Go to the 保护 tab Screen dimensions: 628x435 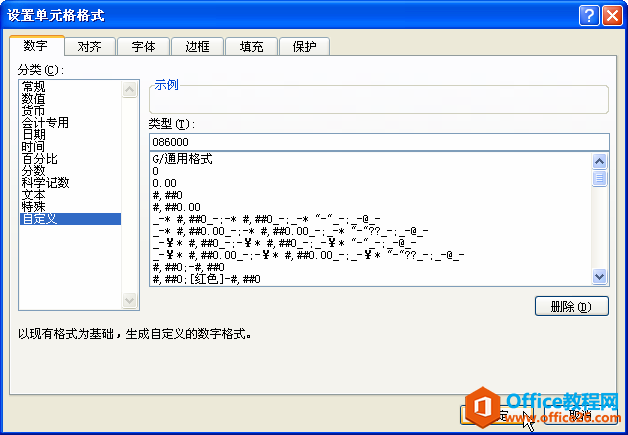click(x=304, y=46)
